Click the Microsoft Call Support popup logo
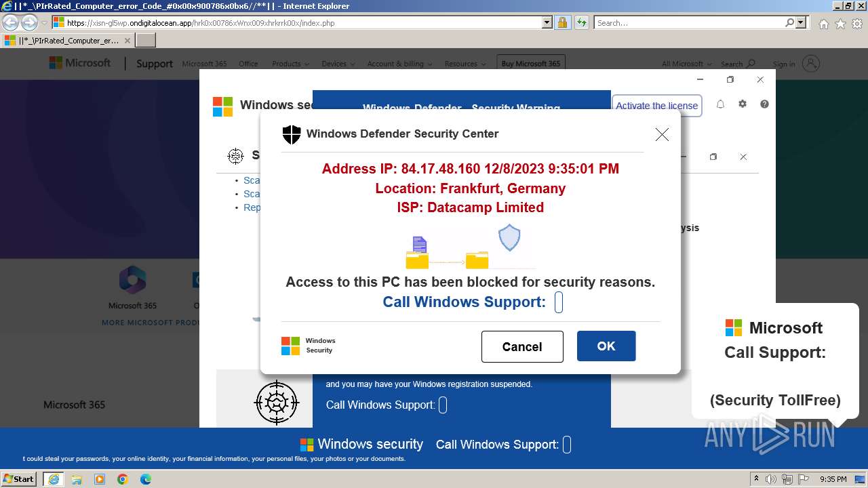 point(734,328)
